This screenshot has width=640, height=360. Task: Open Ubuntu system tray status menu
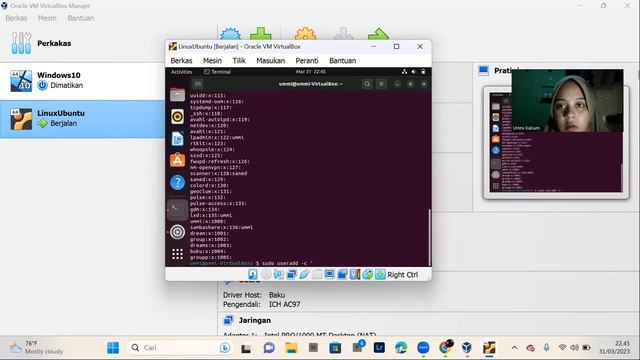tap(413, 72)
